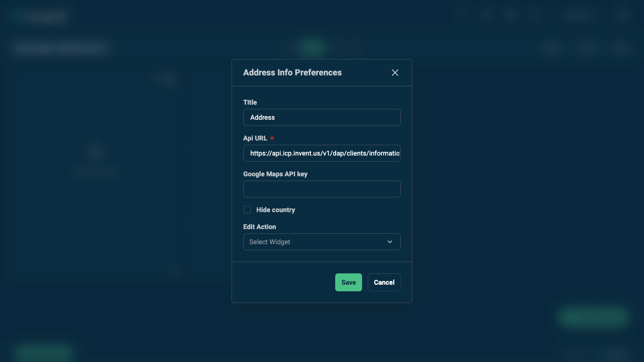Click the green floating button in the bottom right
Viewport: 644px width, 362px height.
(x=593, y=317)
